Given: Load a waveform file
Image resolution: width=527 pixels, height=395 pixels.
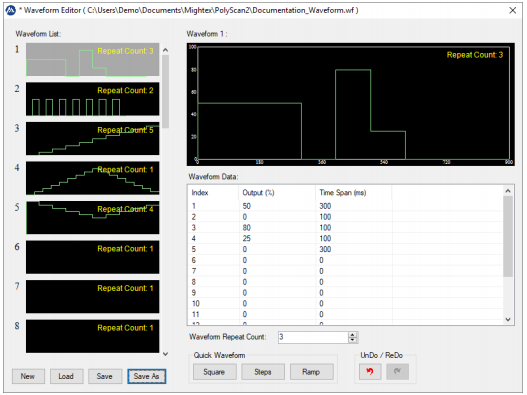Looking at the screenshot, I should 66,376.
